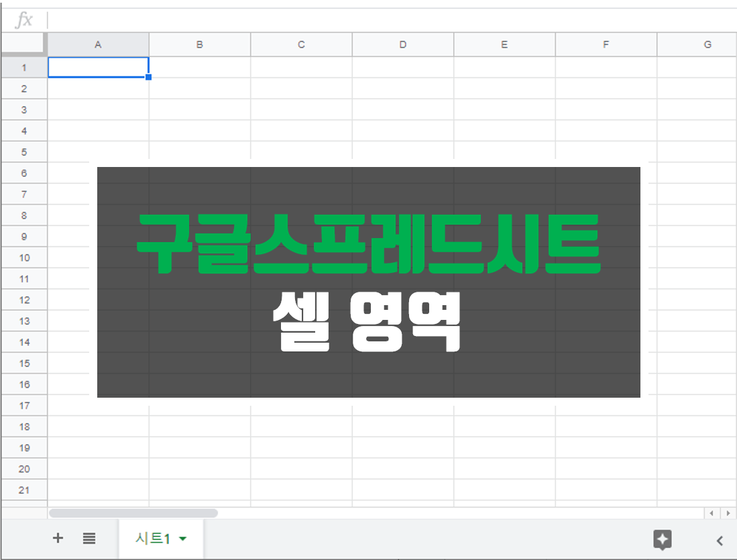Select row 14 header
The width and height of the screenshot is (737, 560).
point(24,342)
